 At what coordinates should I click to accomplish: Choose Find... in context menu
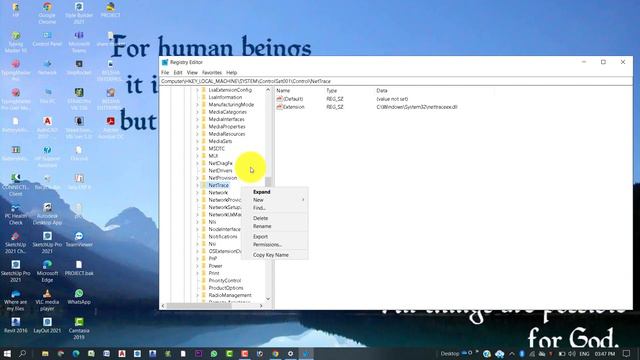[x=274, y=208]
